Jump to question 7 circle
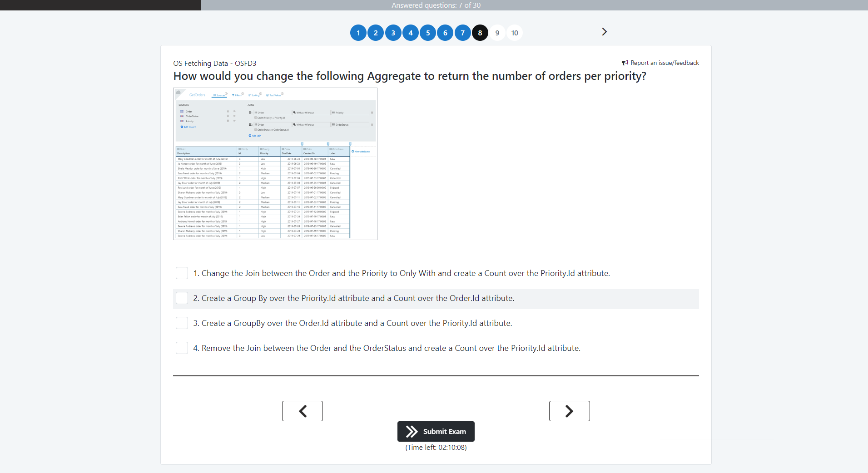Image resolution: width=868 pixels, height=473 pixels. click(x=462, y=33)
